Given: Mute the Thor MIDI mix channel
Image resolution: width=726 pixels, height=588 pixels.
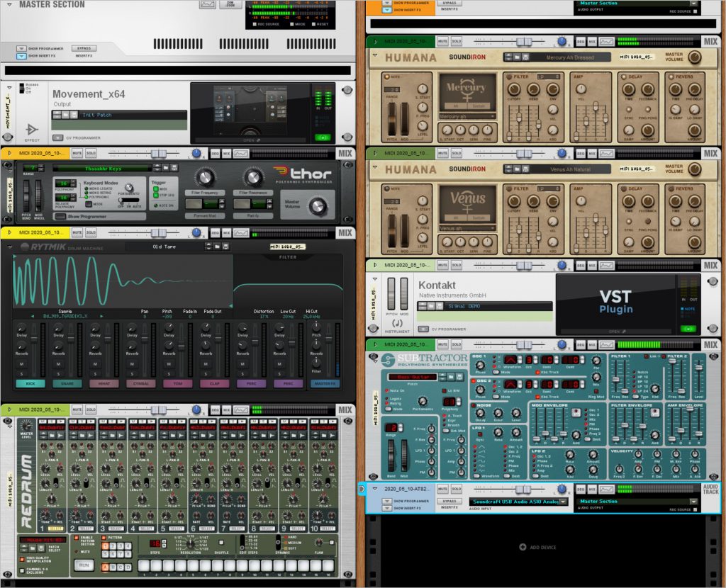Looking at the screenshot, I should coord(77,153).
